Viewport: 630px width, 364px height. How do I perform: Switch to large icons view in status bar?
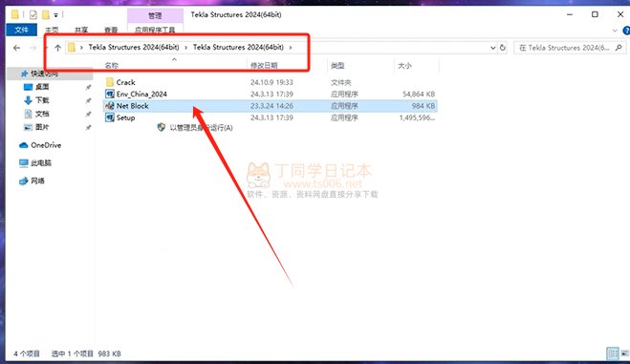click(x=625, y=353)
